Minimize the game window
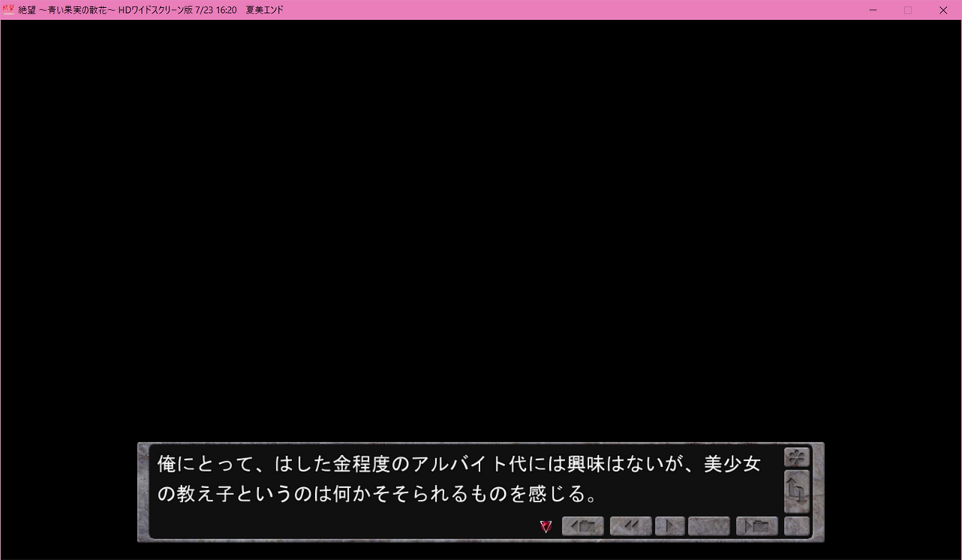Screen dimensions: 962x560 (x=871, y=10)
